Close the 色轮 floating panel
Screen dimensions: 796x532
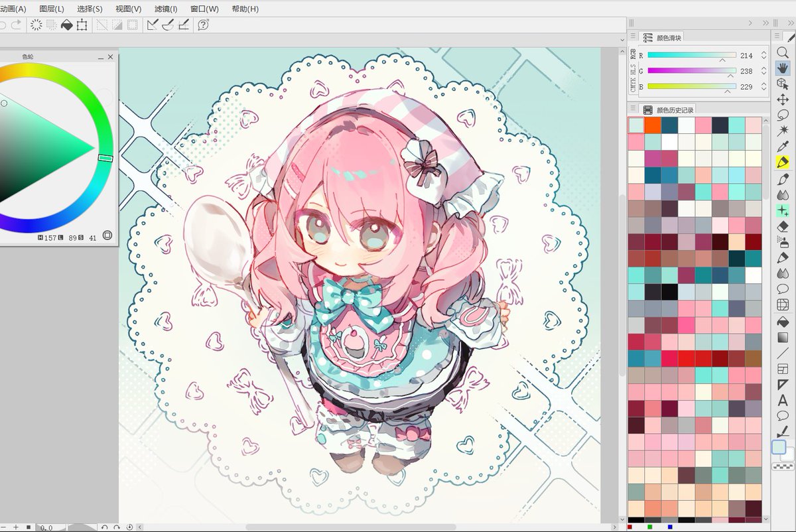pyautogui.click(x=111, y=58)
